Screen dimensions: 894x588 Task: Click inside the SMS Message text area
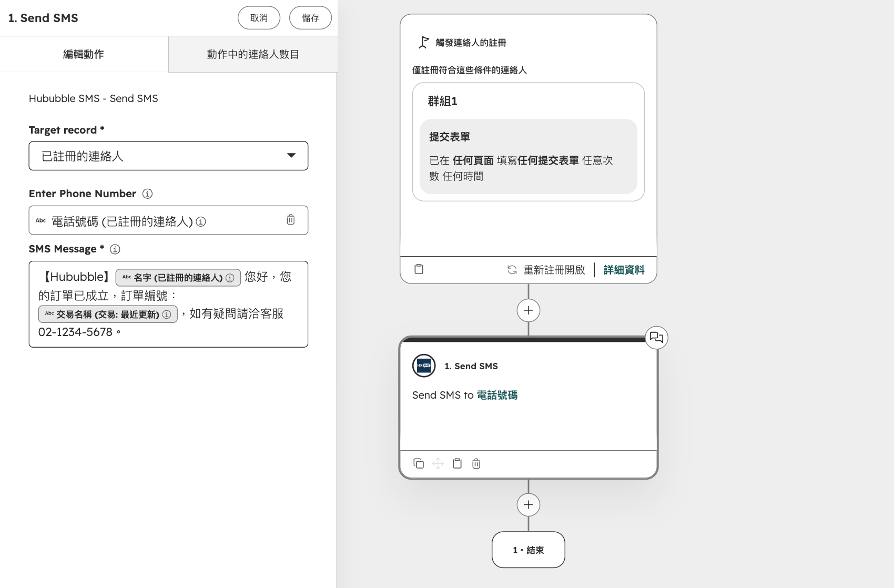coord(168,304)
